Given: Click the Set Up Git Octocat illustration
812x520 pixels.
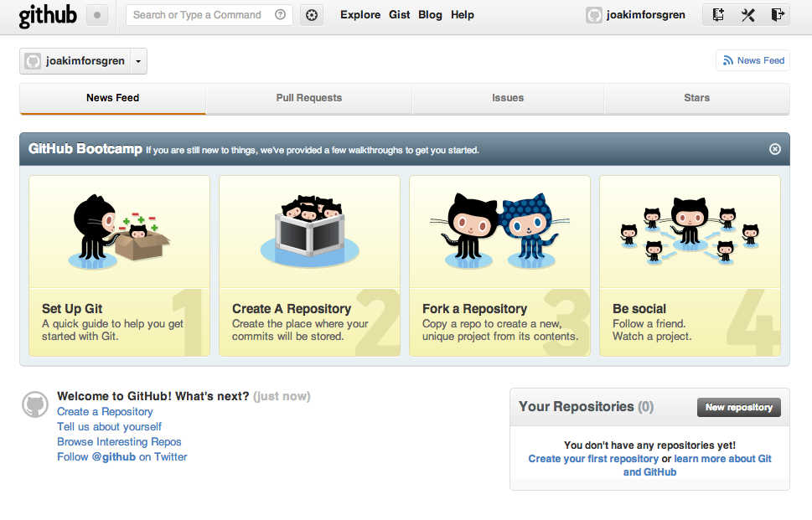Looking at the screenshot, I should click(120, 232).
